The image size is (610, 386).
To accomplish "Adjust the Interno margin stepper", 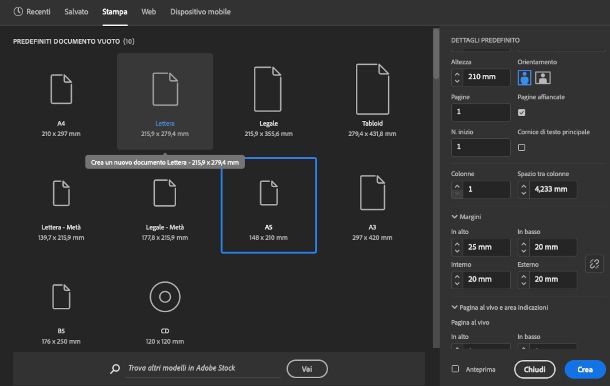I will pos(457,279).
